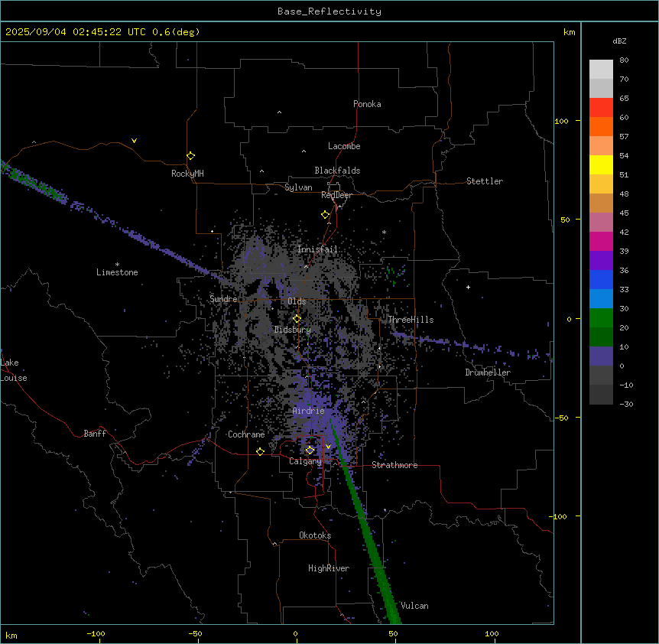Click the Blackfalds city label
Image resolution: width=659 pixels, height=644 pixels.
[x=337, y=171]
